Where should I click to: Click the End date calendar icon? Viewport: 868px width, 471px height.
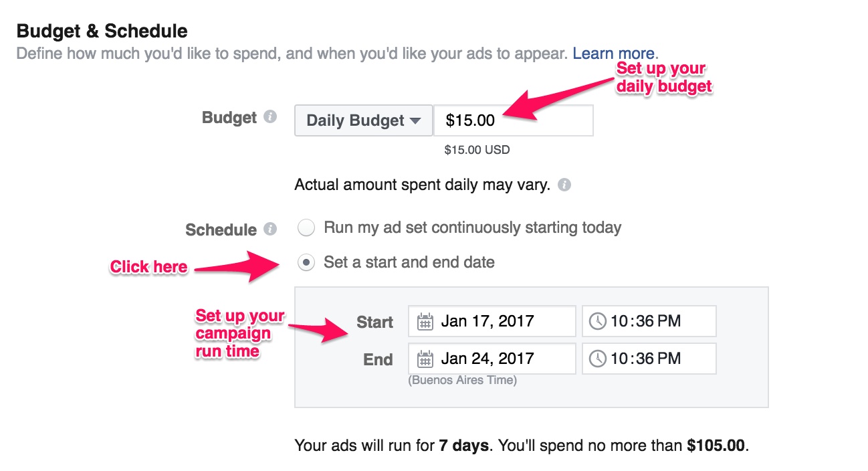click(x=425, y=359)
